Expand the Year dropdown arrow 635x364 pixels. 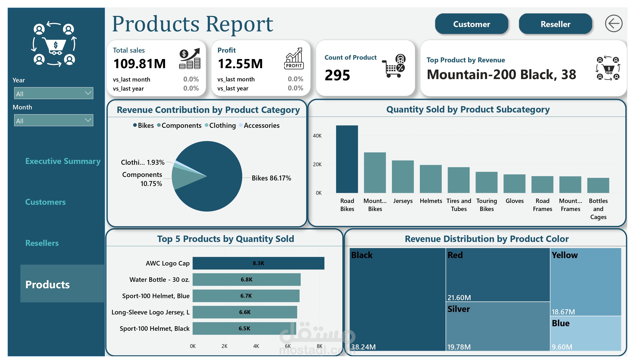[88, 93]
